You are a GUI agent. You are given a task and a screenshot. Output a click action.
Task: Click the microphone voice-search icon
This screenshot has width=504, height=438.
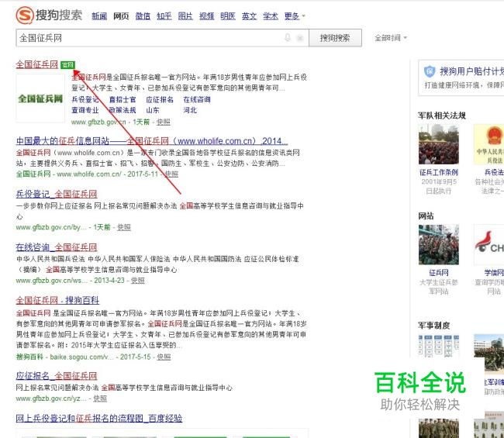[x=288, y=37]
